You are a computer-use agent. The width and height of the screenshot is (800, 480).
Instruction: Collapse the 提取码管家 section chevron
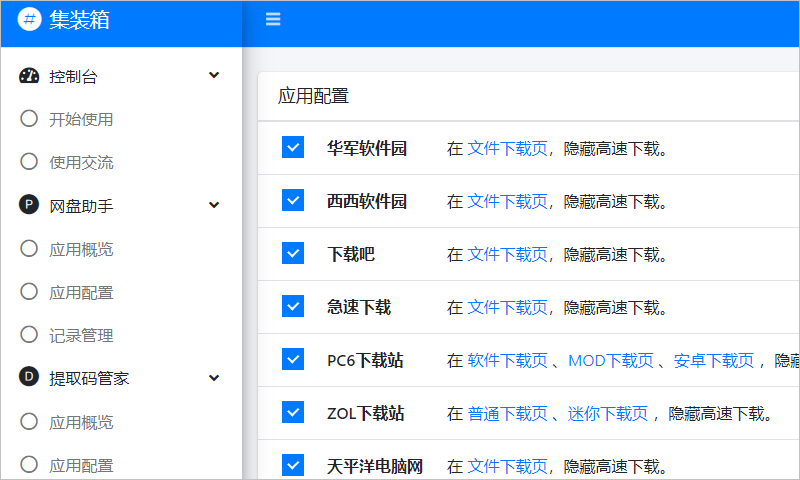pos(214,378)
